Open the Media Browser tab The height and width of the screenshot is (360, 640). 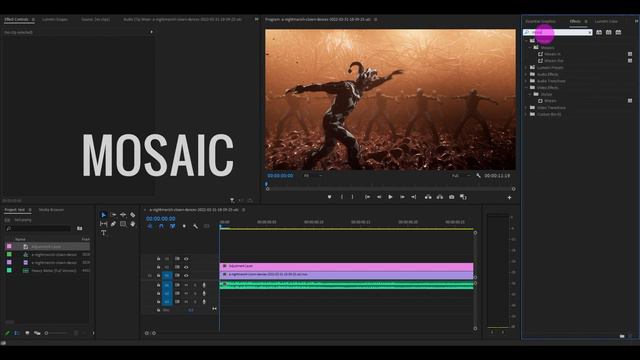pyautogui.click(x=51, y=210)
